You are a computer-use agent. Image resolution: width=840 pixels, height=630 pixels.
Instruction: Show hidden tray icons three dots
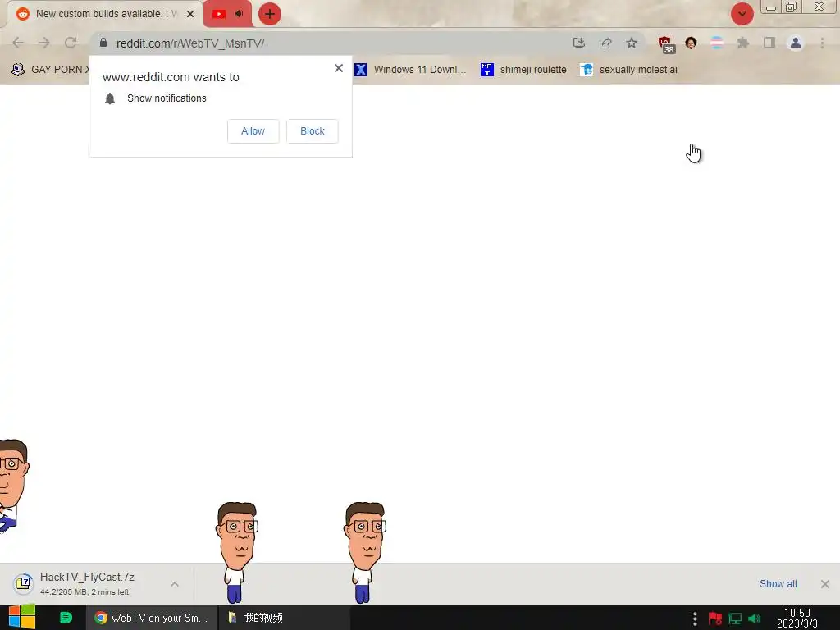click(x=695, y=619)
